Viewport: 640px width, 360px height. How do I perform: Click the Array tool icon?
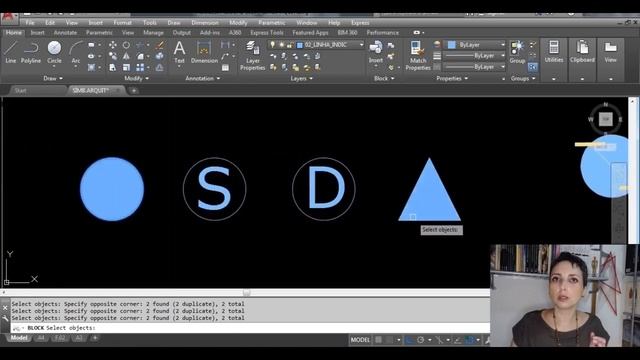coord(140,67)
